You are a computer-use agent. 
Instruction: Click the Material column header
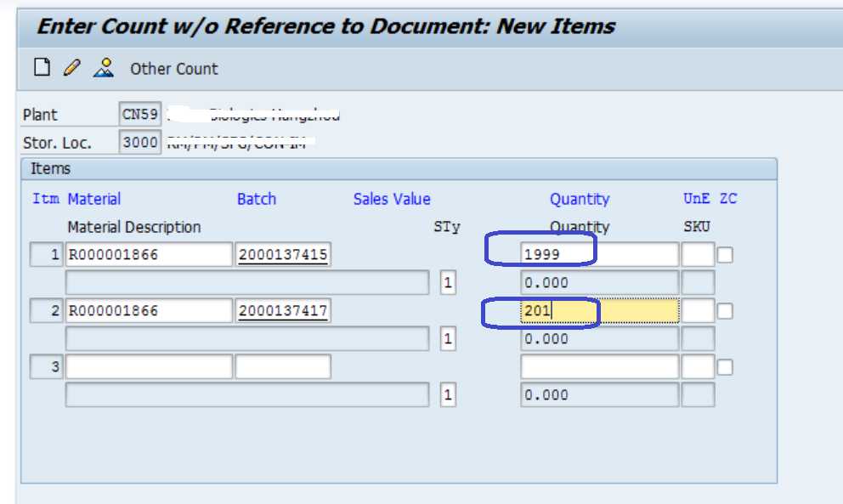pyautogui.click(x=94, y=199)
